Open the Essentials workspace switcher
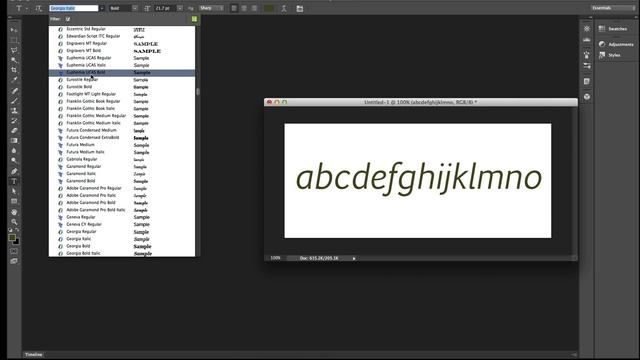The height and width of the screenshot is (360, 640). pos(613,8)
